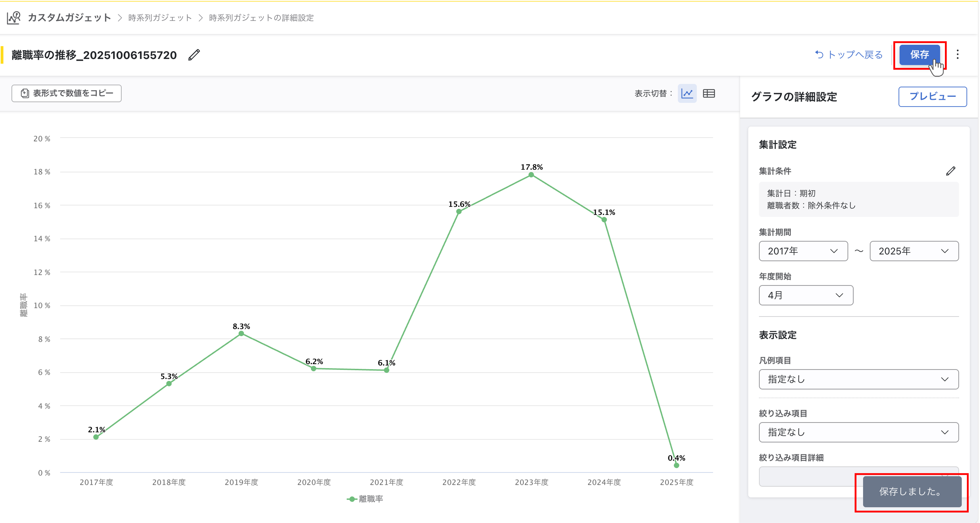Click カスタムガジェット breadcrumb item
Screen dimensions: 980x523
tap(69, 17)
